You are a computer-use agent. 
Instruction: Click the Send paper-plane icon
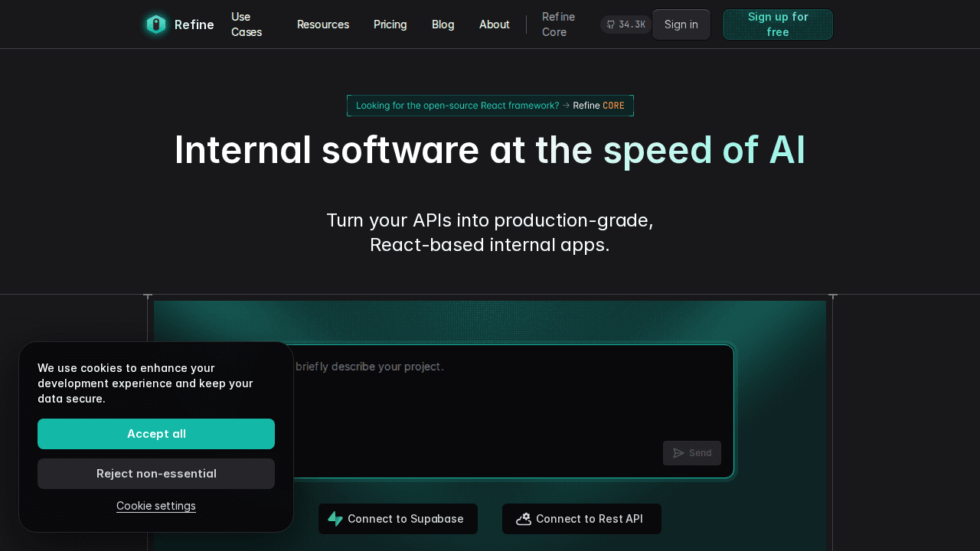click(x=679, y=453)
